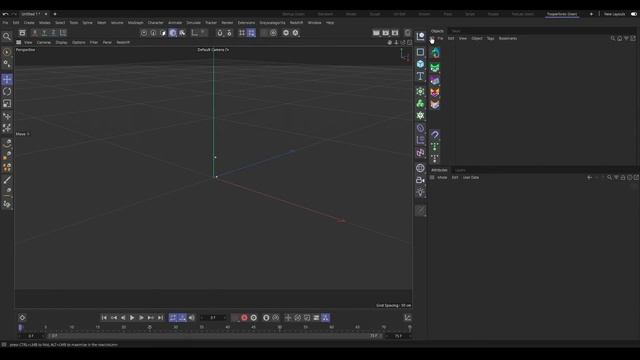Click the Render to Picture Viewer icon
640x360 pixels.
click(386, 33)
